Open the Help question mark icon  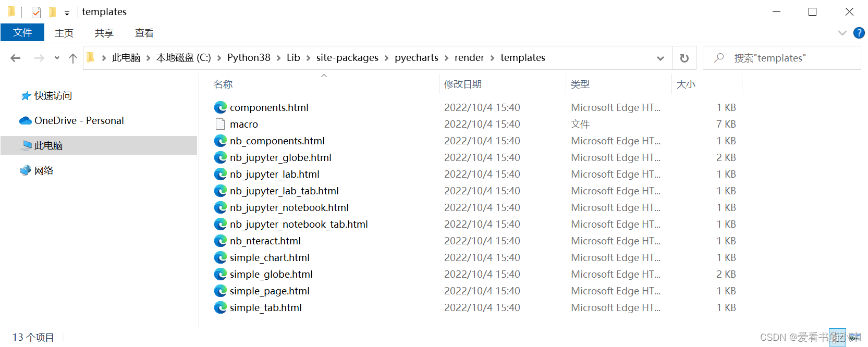click(x=859, y=33)
